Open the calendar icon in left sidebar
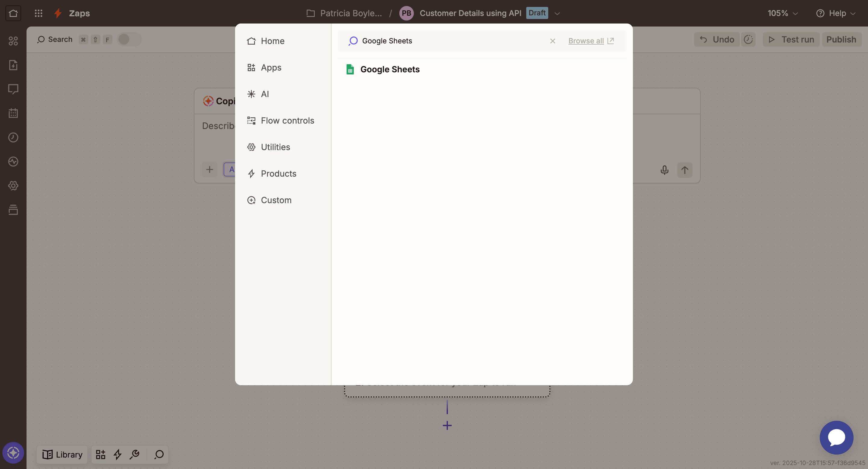The height and width of the screenshot is (469, 868). tap(13, 113)
